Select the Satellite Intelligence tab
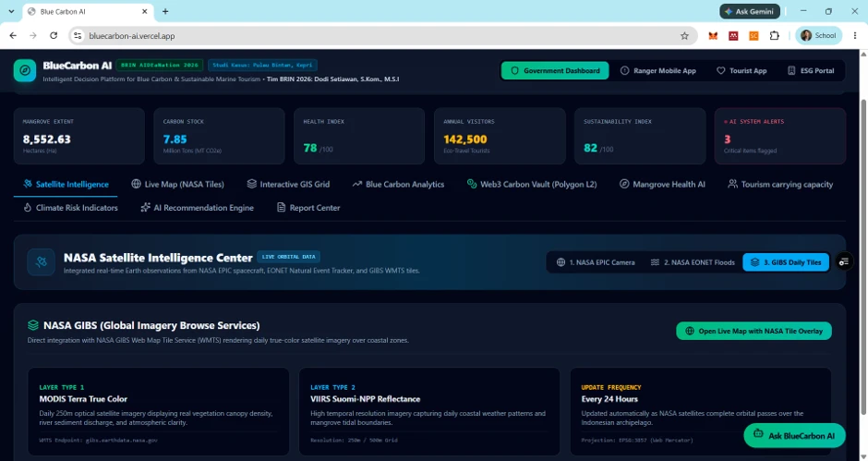The image size is (868, 461). click(x=66, y=184)
